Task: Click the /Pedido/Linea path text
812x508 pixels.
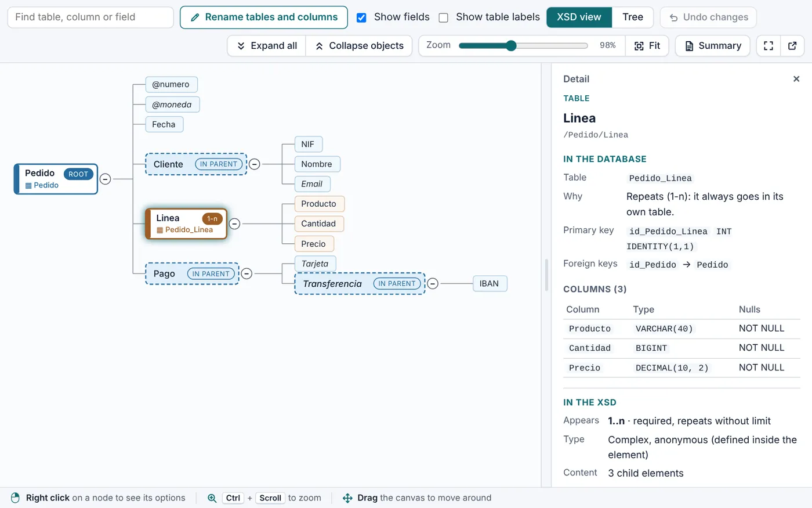Action: point(596,135)
